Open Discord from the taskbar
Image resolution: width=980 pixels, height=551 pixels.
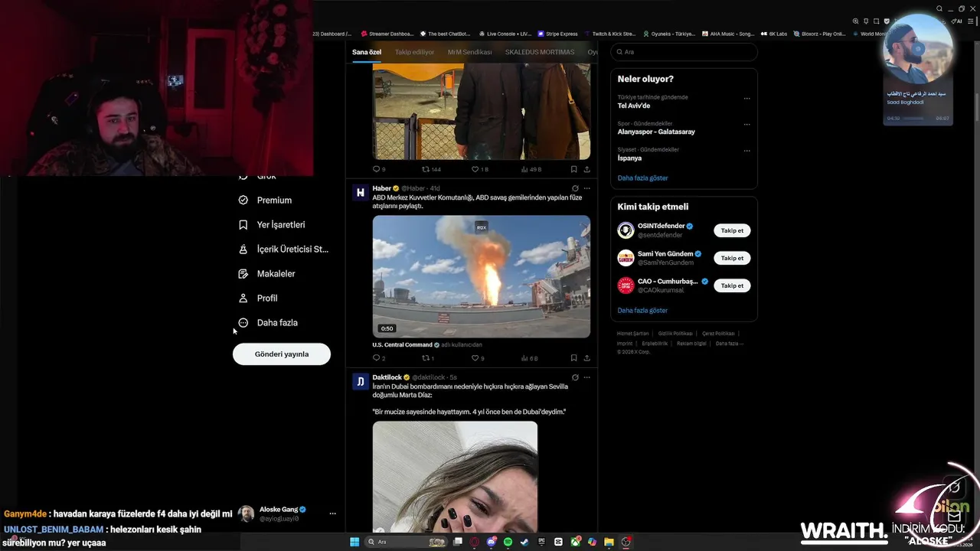(x=492, y=542)
